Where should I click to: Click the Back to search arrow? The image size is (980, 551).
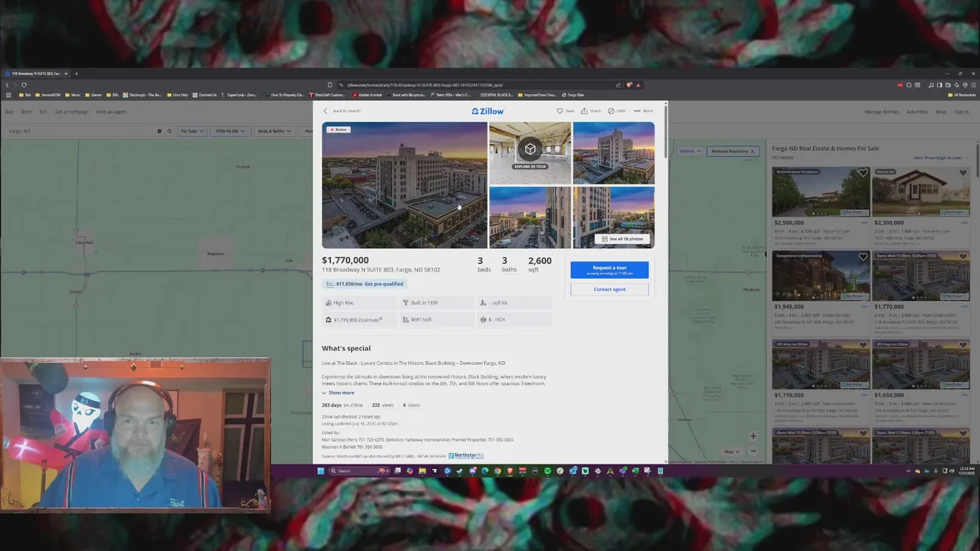(x=325, y=111)
